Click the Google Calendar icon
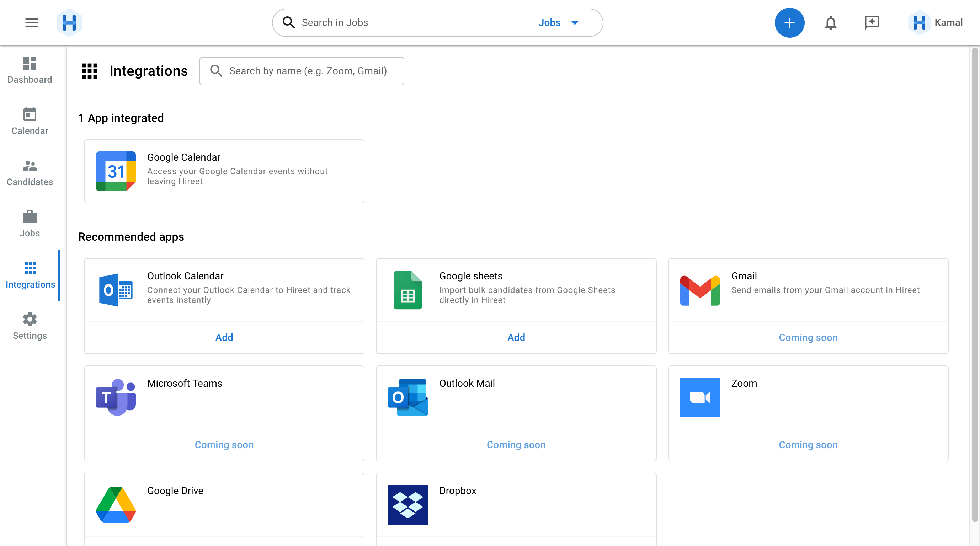This screenshot has height=546, width=980. tap(116, 171)
